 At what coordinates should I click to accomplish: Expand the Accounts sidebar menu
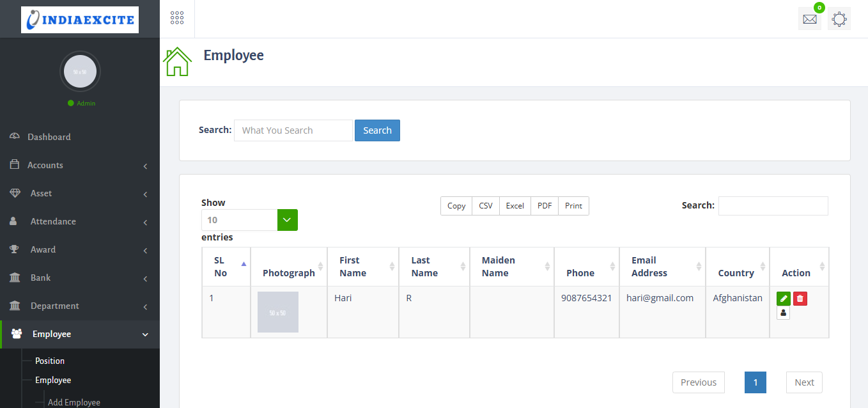[x=80, y=165]
